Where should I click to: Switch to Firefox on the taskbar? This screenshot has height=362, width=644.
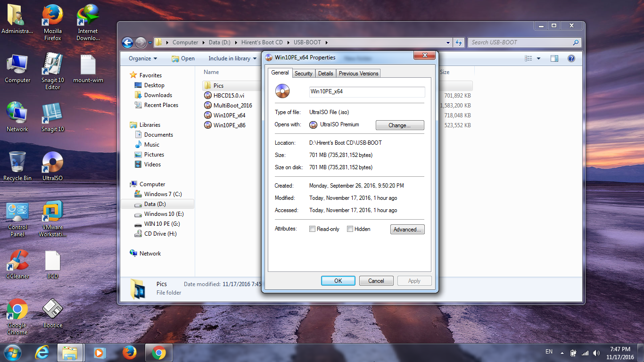click(x=129, y=353)
